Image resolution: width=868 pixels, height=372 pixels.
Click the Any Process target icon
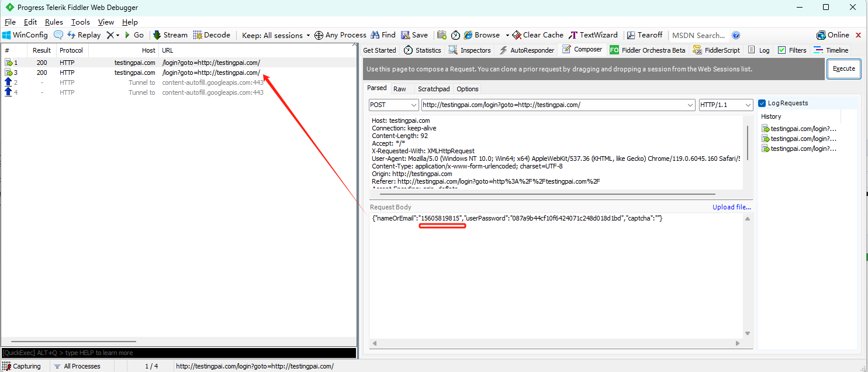coord(319,35)
